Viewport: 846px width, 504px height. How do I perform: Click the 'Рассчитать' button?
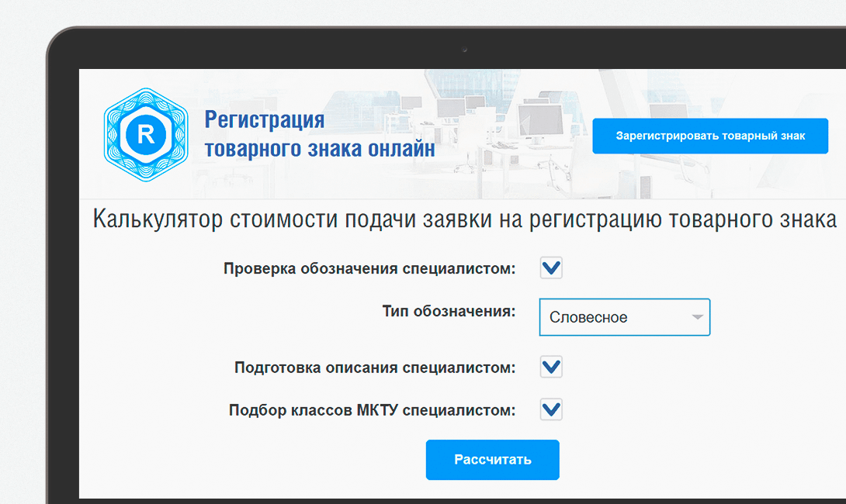[x=493, y=460]
